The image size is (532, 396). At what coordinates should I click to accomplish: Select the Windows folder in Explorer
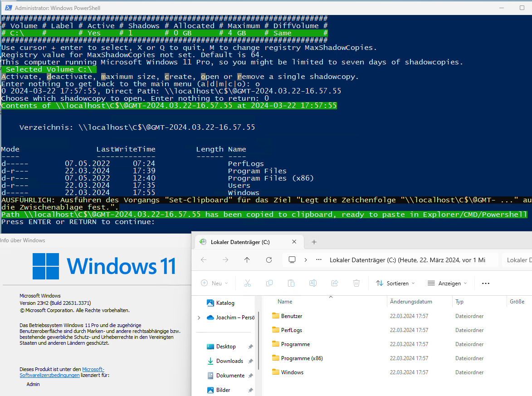(292, 372)
